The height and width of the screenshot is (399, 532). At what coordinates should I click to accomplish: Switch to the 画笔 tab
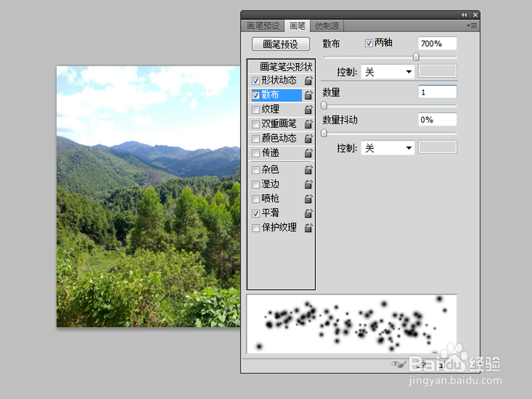point(297,26)
